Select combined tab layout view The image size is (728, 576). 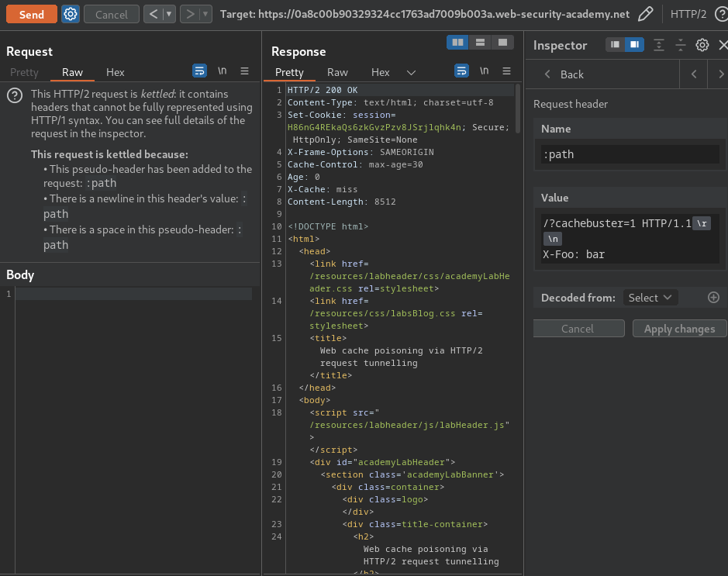click(x=502, y=43)
